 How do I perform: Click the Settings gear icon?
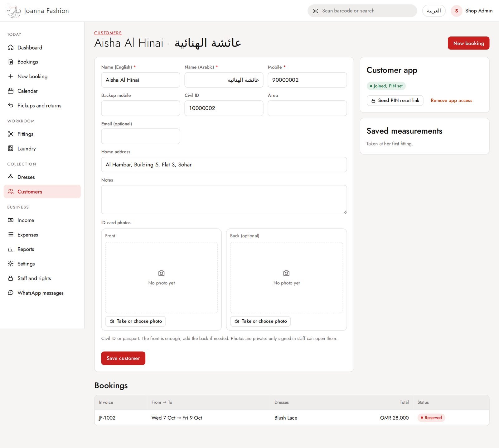tap(11, 264)
